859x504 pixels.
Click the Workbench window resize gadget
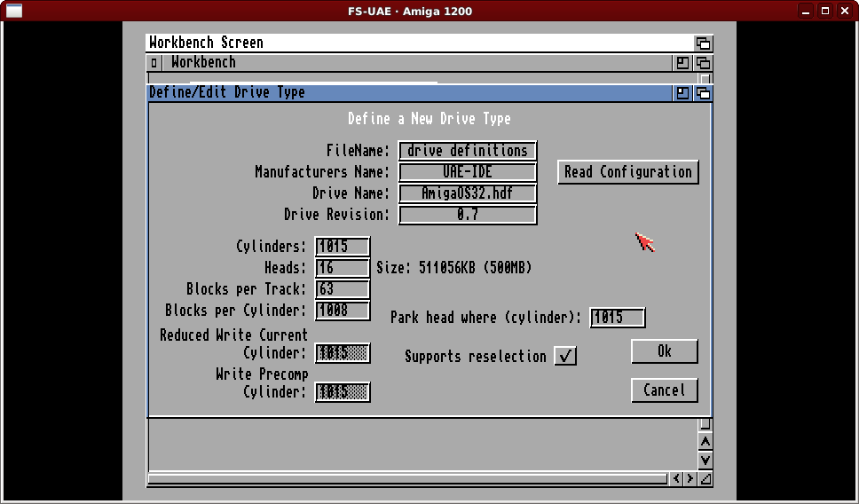(705, 479)
